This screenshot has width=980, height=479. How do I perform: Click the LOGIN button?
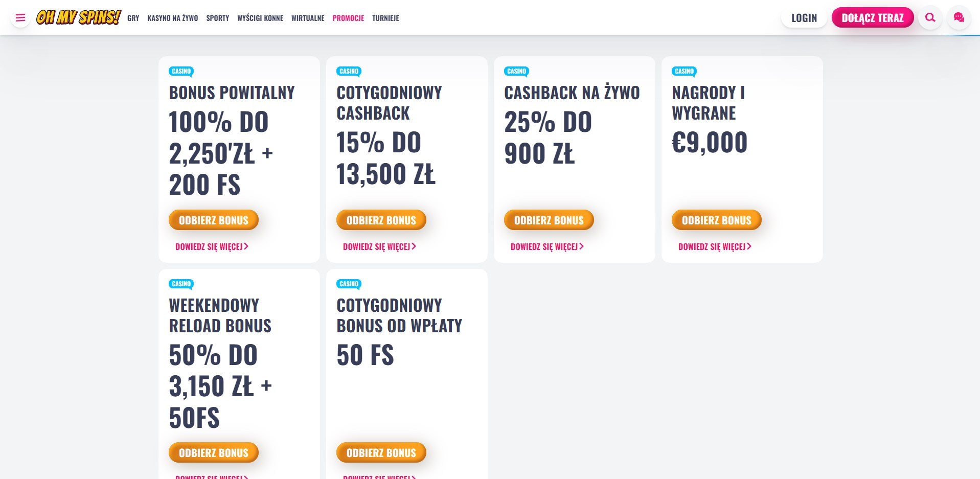point(804,18)
